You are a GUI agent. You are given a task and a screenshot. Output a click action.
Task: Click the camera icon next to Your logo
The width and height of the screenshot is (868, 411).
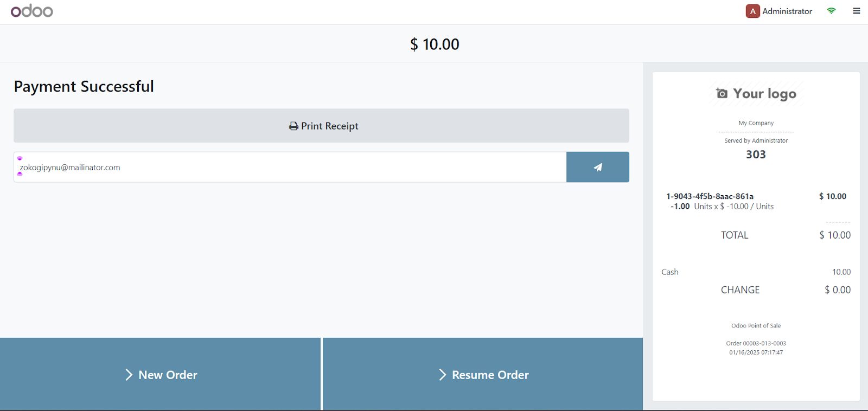pyautogui.click(x=721, y=93)
